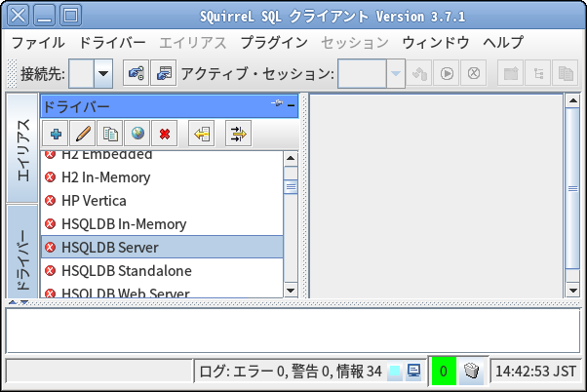Expand the アクティブ・セッション combo box
This screenshot has width=587, height=392.
tap(396, 73)
